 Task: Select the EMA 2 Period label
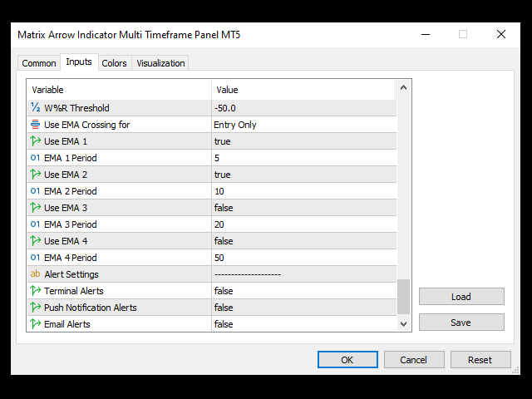click(70, 191)
